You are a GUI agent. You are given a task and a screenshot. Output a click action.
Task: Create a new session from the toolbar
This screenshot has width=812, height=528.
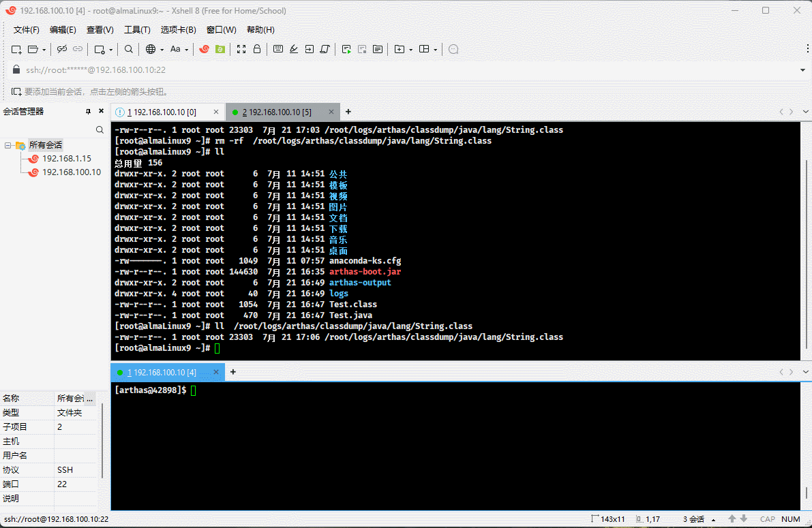click(16, 49)
